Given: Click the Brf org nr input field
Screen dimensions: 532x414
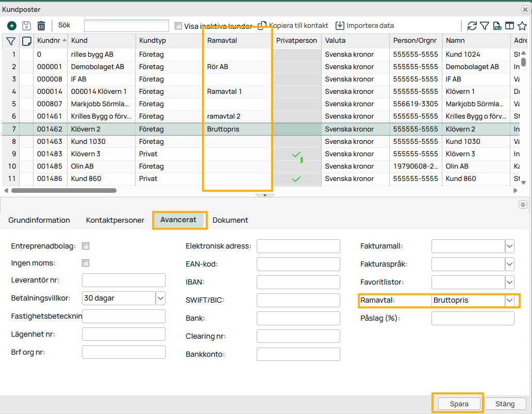Looking at the screenshot, I should (x=124, y=352).
